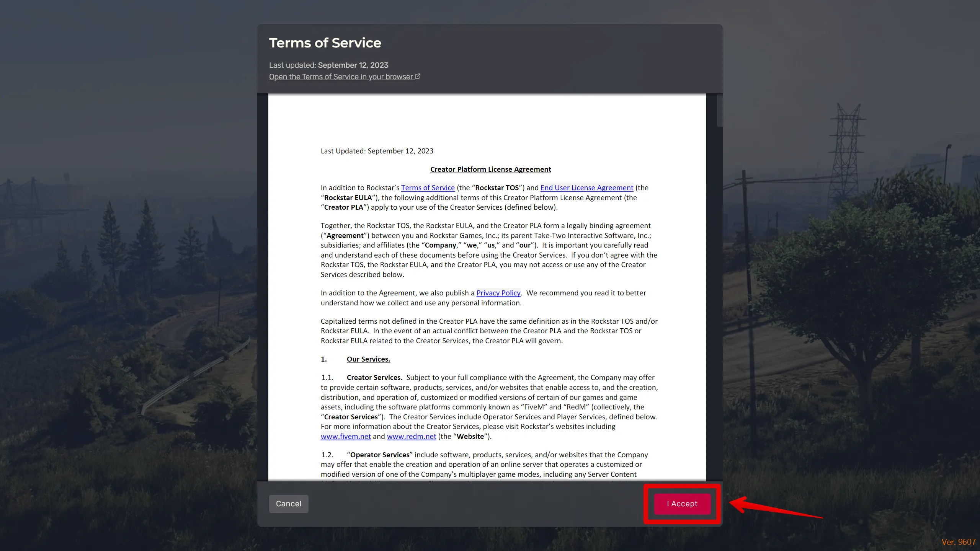Viewport: 980px width, 551px height.
Task: Click the document scrollbar thumb
Action: [x=719, y=111]
